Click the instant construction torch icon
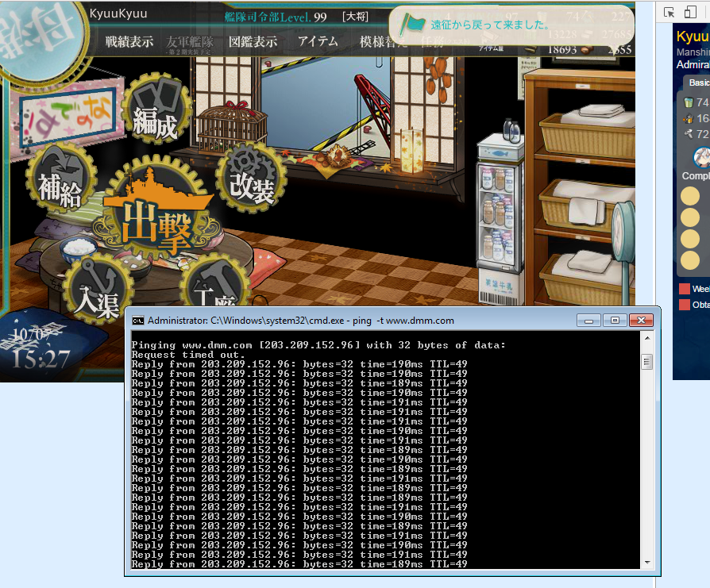 pos(689,118)
